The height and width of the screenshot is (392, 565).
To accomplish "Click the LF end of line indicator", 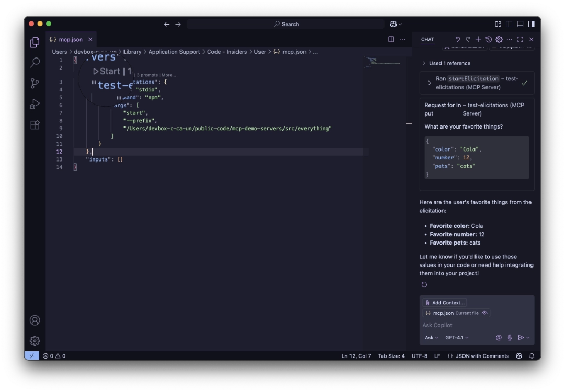I will tap(437, 355).
